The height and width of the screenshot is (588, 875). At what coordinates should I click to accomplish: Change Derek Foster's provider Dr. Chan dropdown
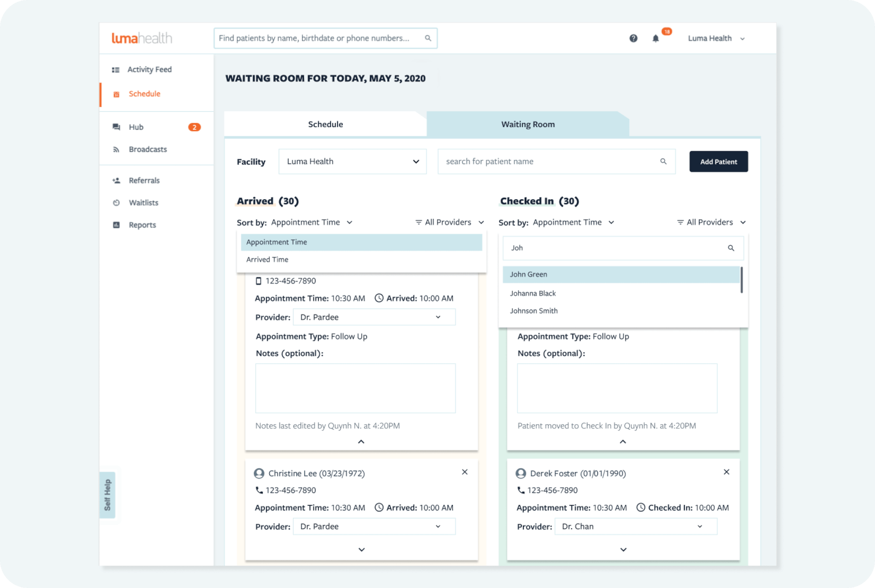click(x=635, y=526)
